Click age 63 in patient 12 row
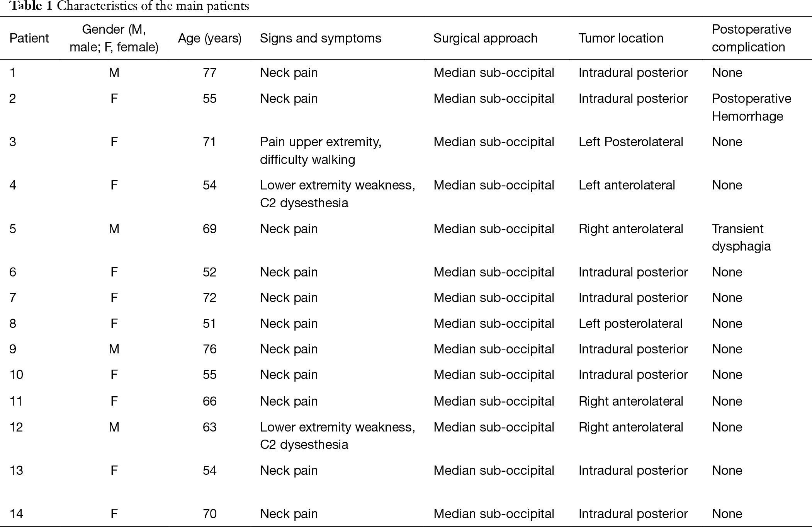 coord(210,427)
